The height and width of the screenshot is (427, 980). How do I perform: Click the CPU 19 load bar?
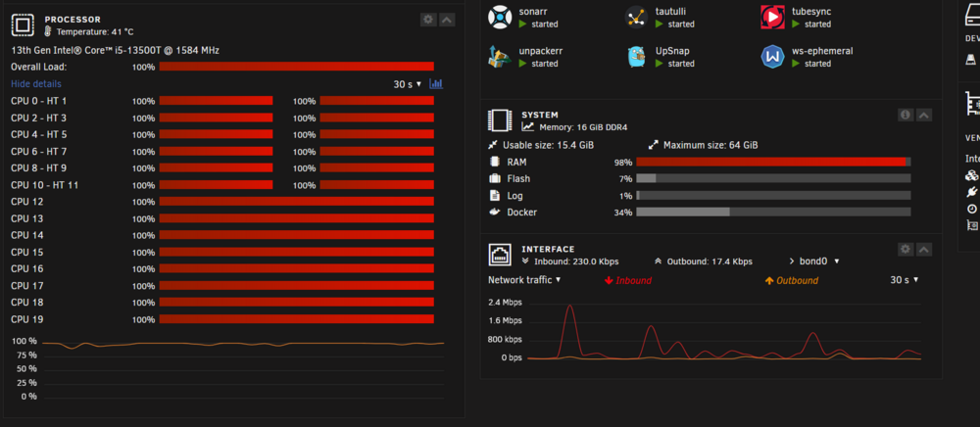tap(296, 319)
